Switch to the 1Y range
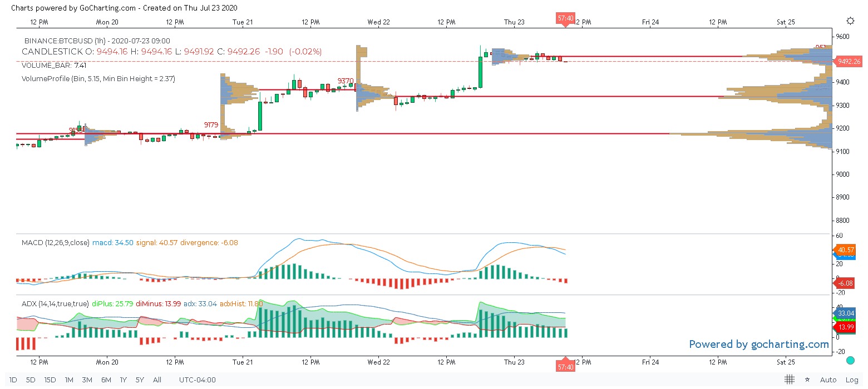 (x=124, y=380)
